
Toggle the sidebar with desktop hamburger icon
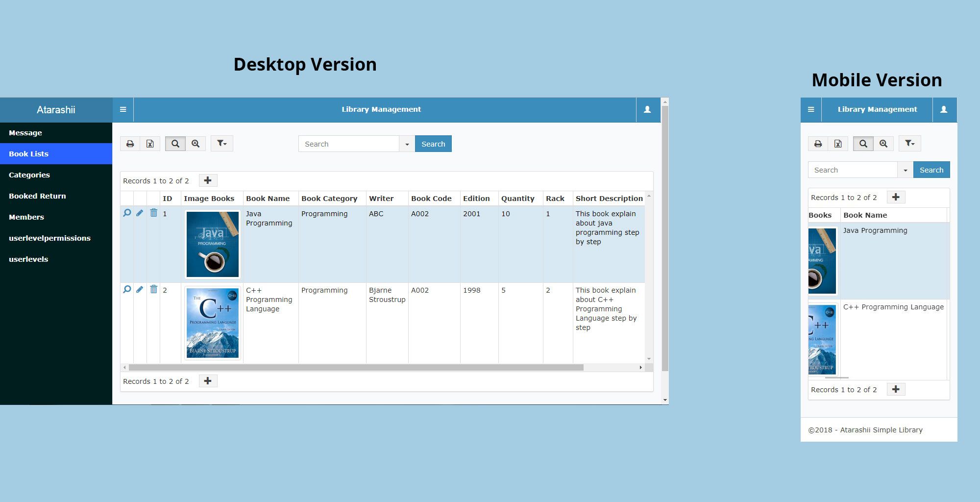123,109
